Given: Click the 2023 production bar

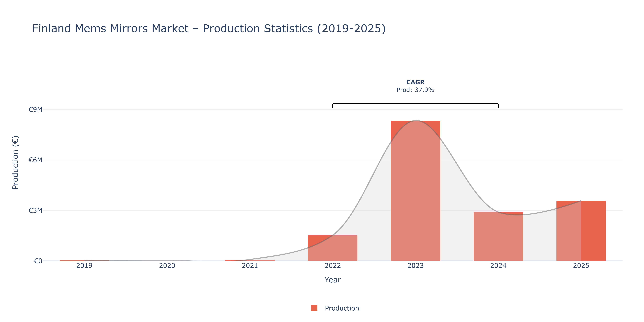Looking at the screenshot, I should coord(415,191).
